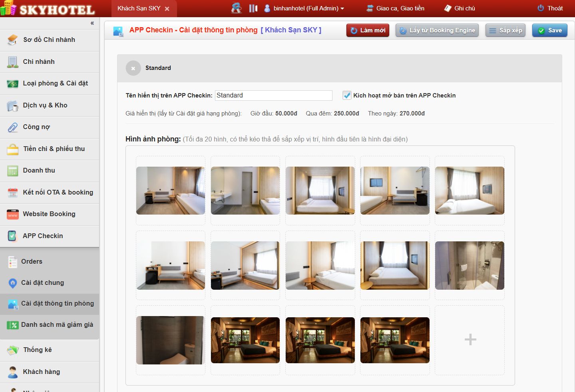This screenshot has height=392, width=575.
Task: Close the Khách Sạn SKY tab
Action: [x=167, y=9]
